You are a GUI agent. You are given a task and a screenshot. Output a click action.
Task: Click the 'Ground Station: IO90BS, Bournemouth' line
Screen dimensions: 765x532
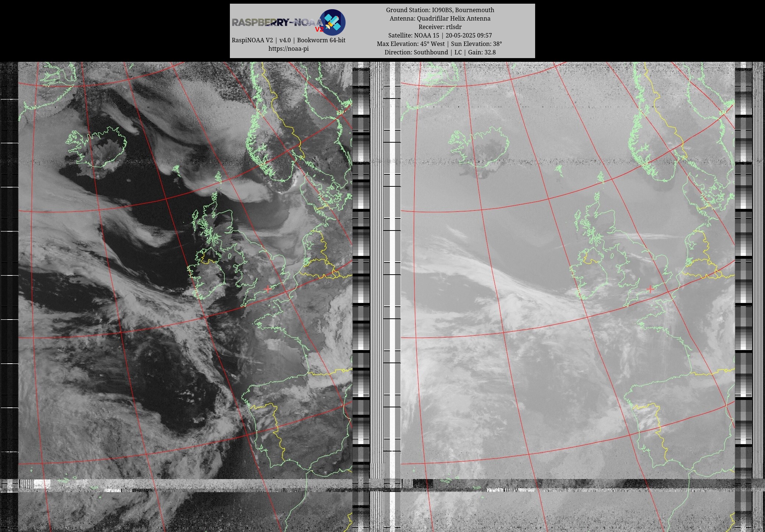440,10
